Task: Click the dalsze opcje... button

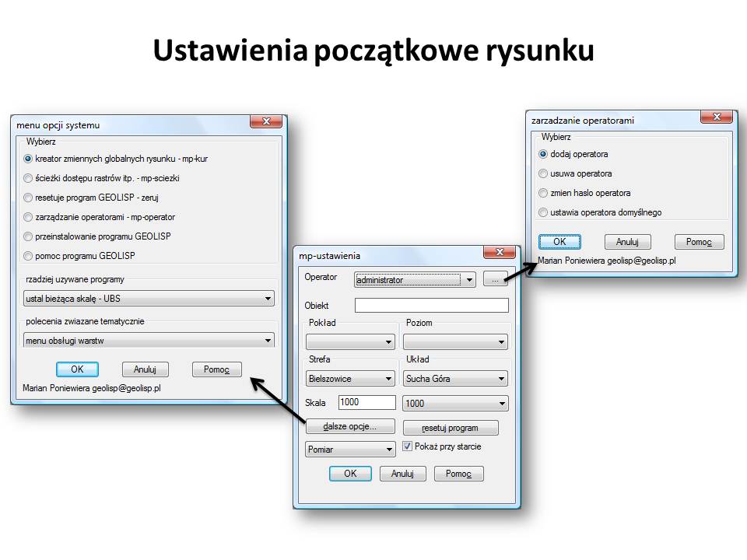Action: pos(350,426)
